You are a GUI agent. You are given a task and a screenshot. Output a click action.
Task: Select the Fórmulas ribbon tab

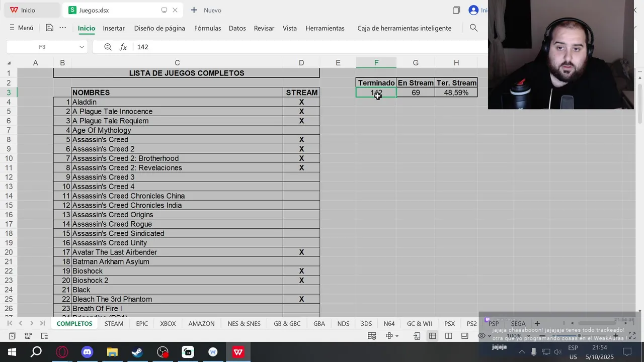207,28
